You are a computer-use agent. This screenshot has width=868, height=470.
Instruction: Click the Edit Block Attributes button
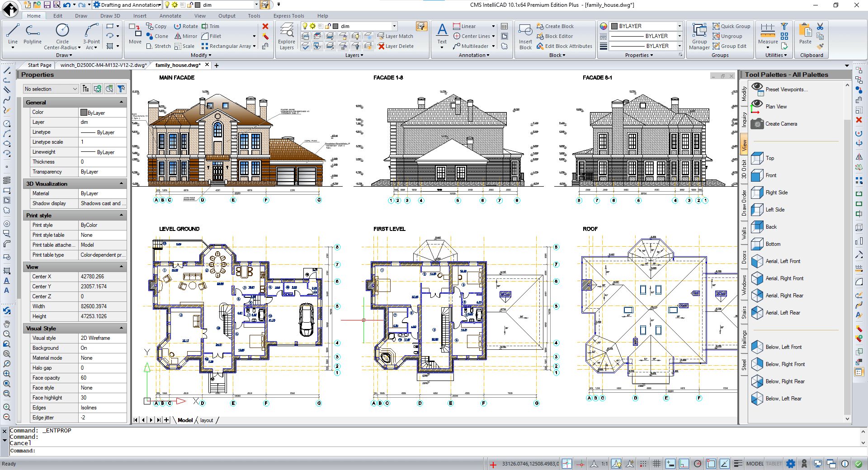point(564,46)
